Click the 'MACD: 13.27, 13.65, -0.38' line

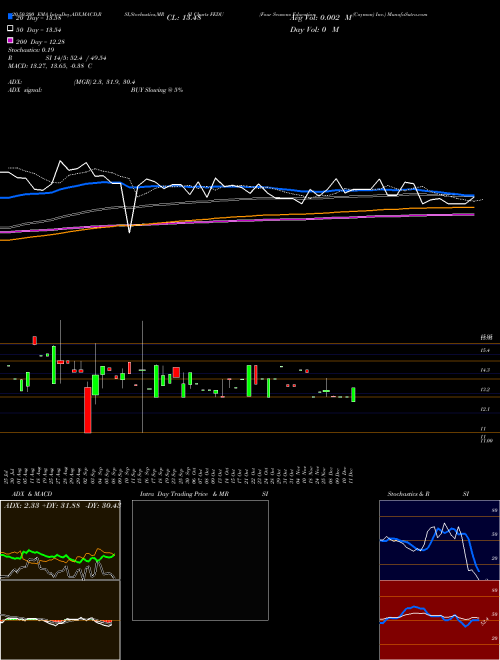[50, 66]
